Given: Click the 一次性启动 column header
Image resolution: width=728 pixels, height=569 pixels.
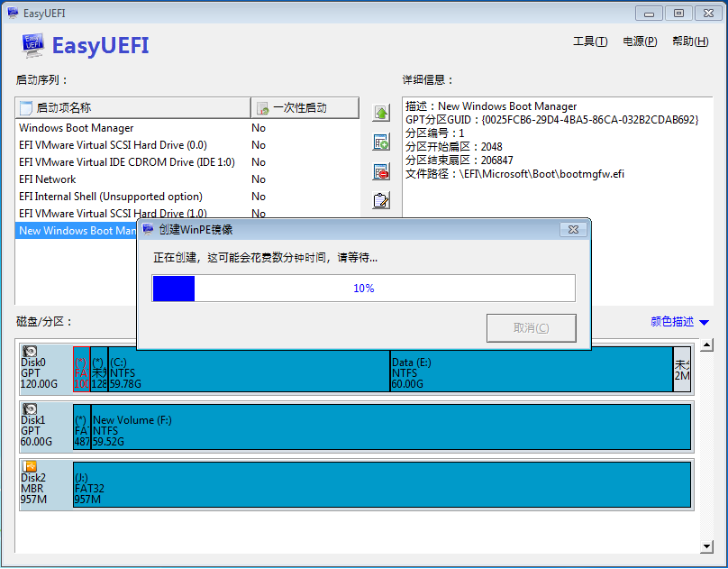Looking at the screenshot, I should [305, 108].
